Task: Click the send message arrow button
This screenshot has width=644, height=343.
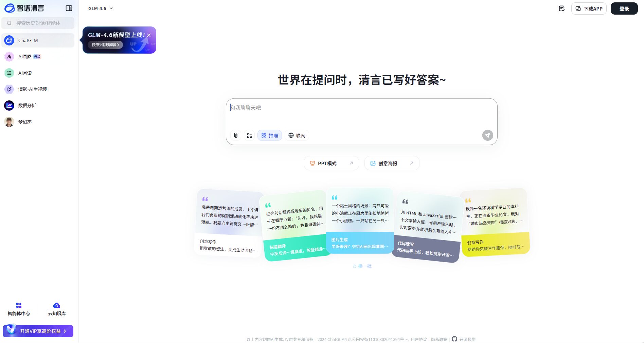Action: pos(487,135)
